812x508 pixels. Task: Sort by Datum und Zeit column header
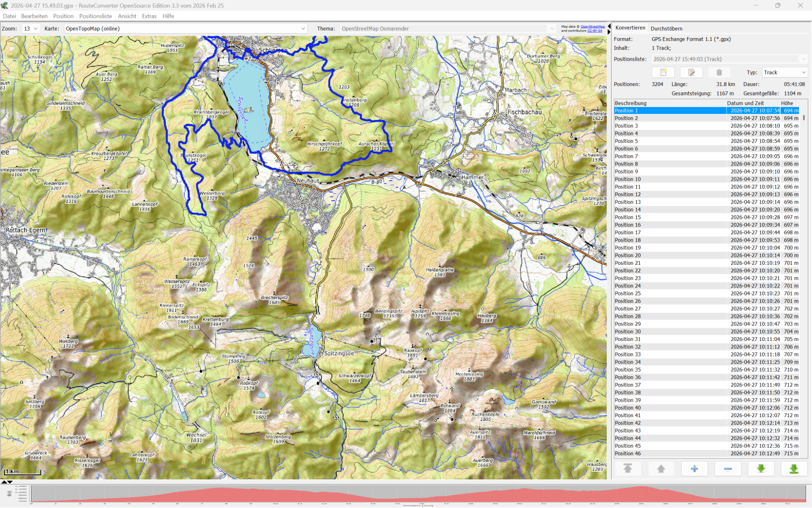tap(745, 103)
